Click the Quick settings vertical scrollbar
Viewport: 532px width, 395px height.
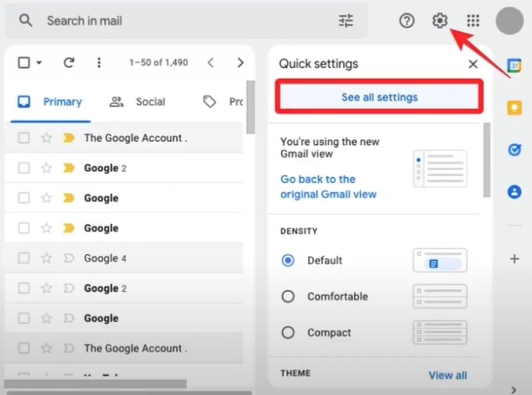coord(487,160)
